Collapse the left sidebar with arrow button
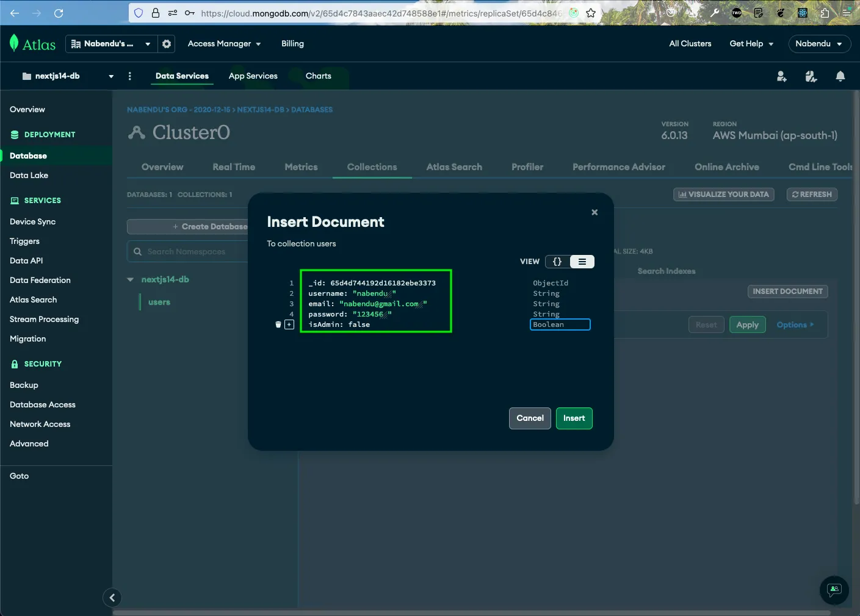This screenshot has height=616, width=860. [112, 598]
